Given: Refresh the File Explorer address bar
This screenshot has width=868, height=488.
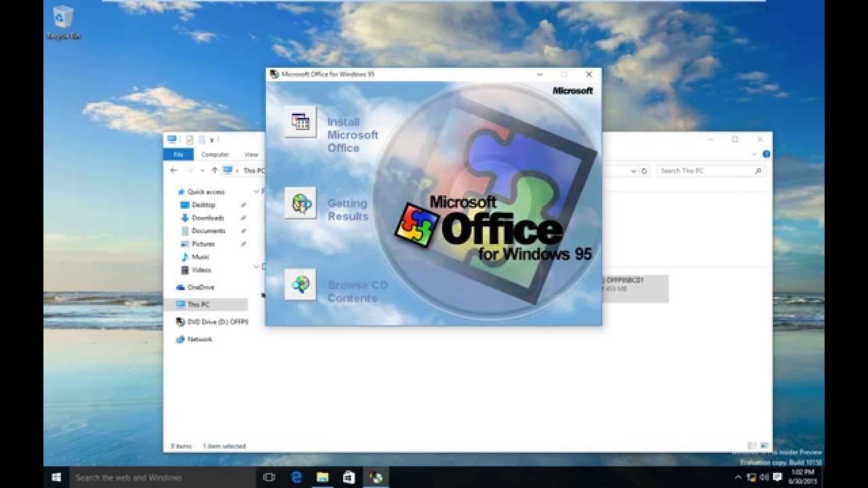Looking at the screenshot, I should click(644, 171).
